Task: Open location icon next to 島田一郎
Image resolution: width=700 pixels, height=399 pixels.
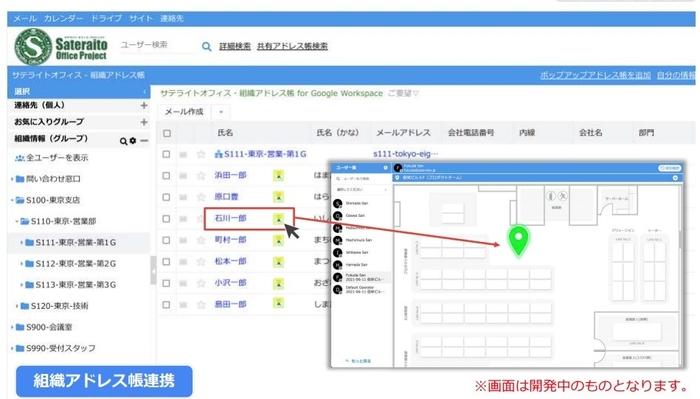Action: click(279, 303)
